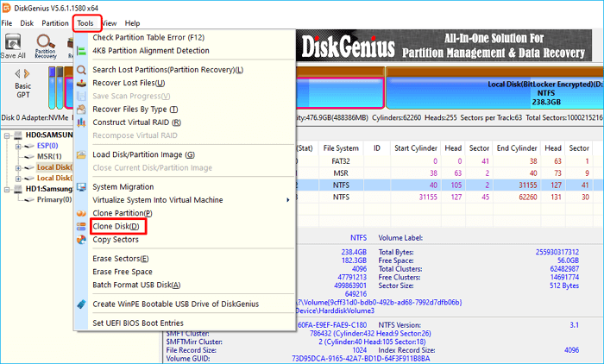Image resolution: width=604 pixels, height=364 pixels.
Task: Choose Recover Files By Type entry
Action: (135, 110)
